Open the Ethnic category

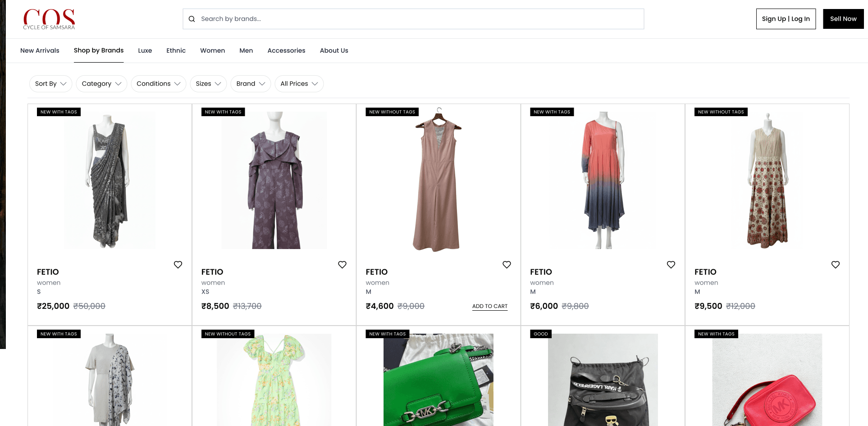click(x=176, y=50)
